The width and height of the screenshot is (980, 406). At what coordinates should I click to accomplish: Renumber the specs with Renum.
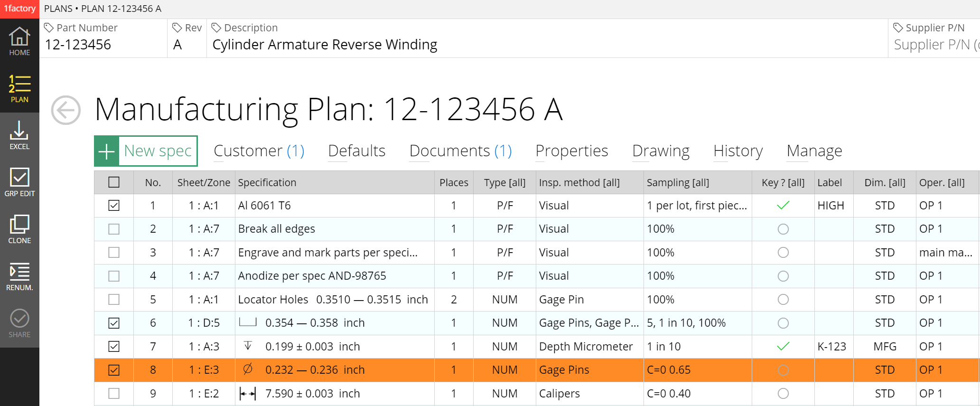19,277
